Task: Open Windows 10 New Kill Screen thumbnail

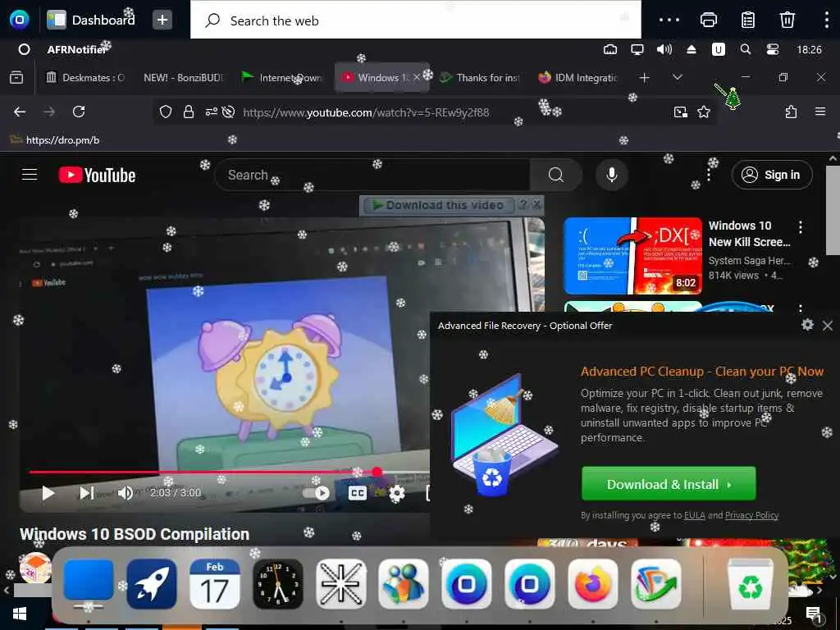Action: [632, 256]
